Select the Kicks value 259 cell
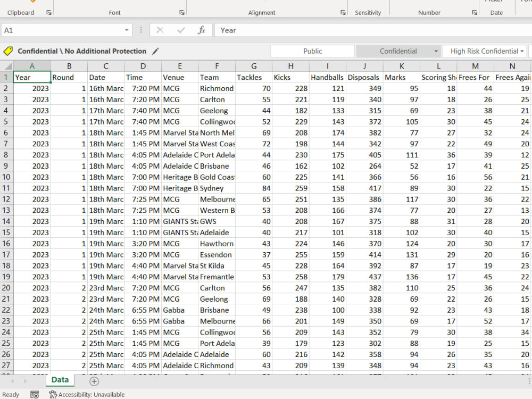532x399 pixels. click(x=291, y=188)
